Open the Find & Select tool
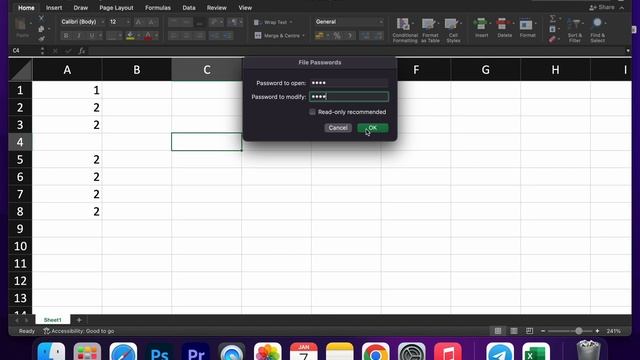The width and height of the screenshot is (640, 360). coord(597,30)
